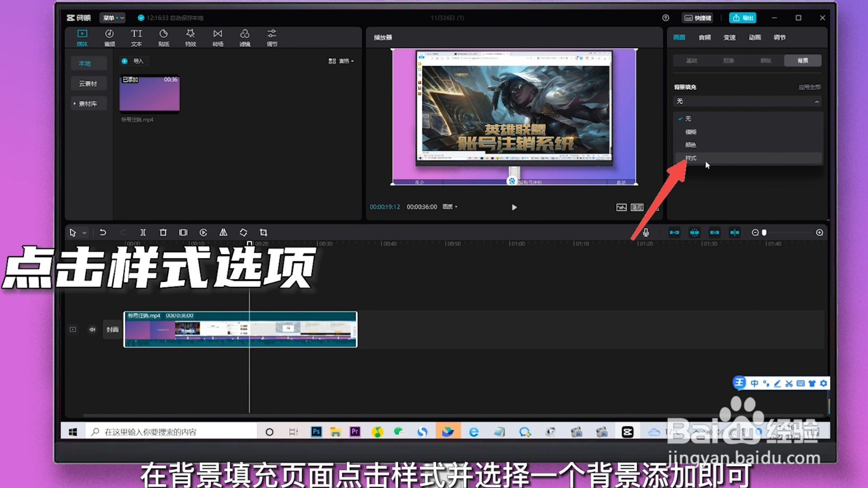Toggle auto snapping in timeline

(x=694, y=233)
